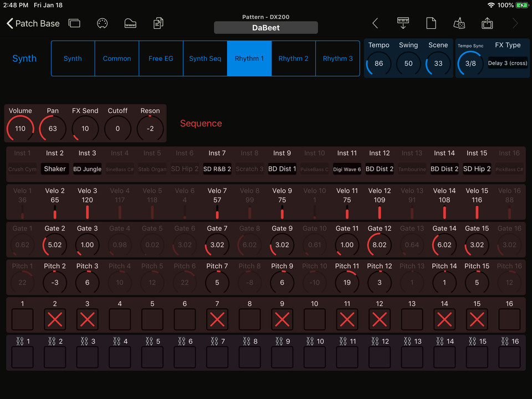This screenshot has width=532, height=399.
Task: Open the MIDI connection settings icon
Action: pos(103,23)
